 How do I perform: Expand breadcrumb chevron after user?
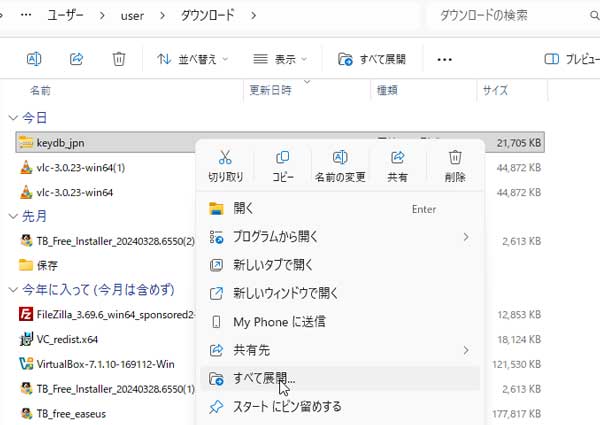click(162, 16)
